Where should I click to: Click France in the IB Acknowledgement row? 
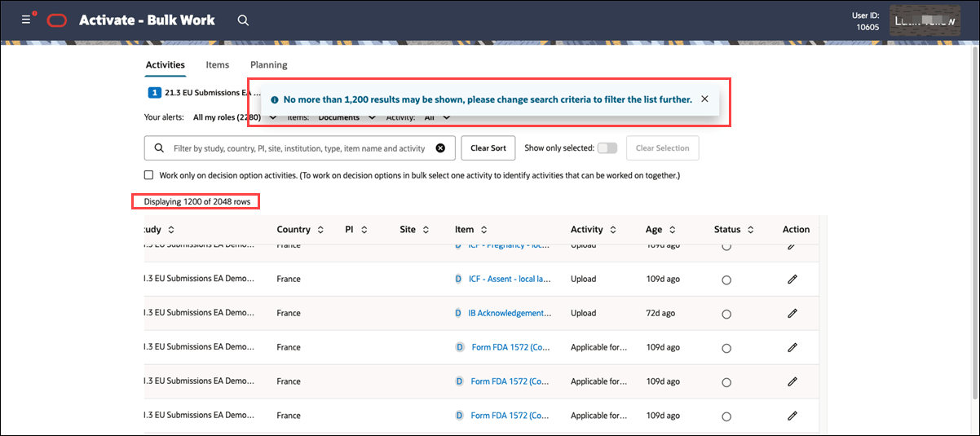pos(289,313)
